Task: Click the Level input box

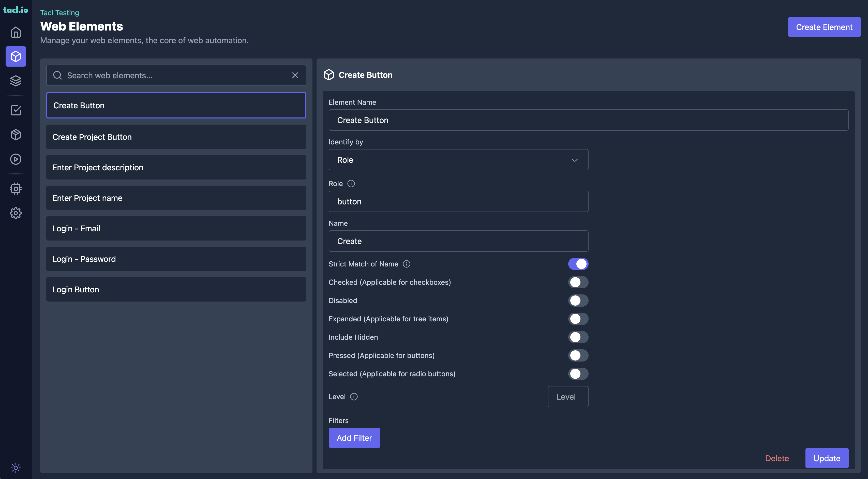Action: click(x=568, y=397)
